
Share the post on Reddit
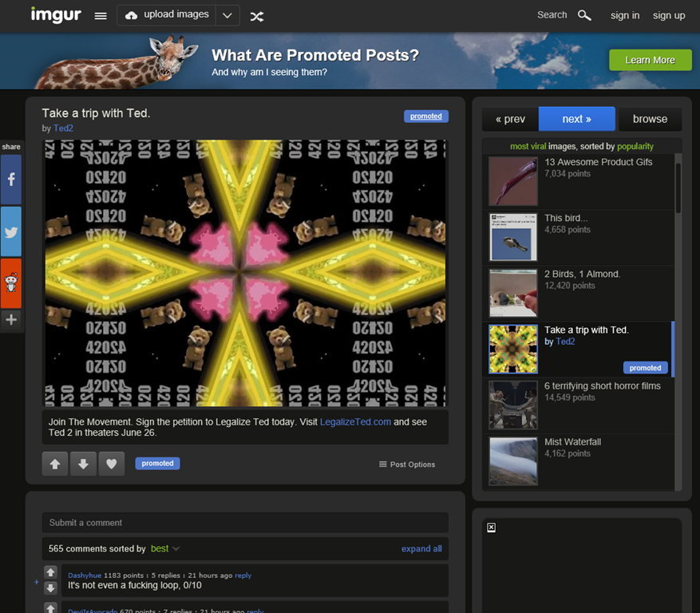(11, 283)
